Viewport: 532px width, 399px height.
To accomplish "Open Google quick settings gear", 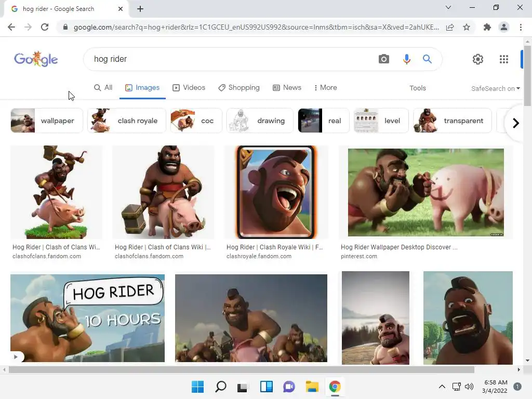I will pos(478,59).
